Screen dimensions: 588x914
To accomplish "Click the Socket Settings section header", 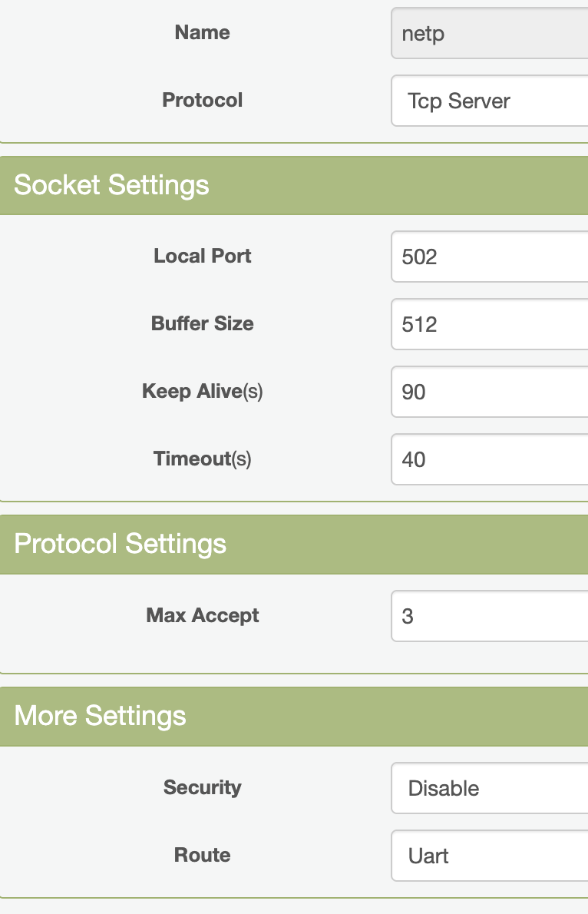I will point(111,185).
